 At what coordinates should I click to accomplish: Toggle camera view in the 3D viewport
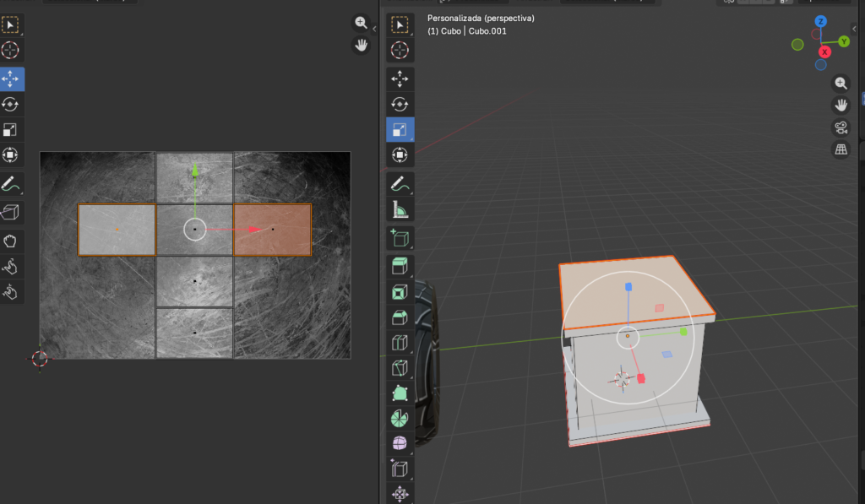tap(841, 127)
